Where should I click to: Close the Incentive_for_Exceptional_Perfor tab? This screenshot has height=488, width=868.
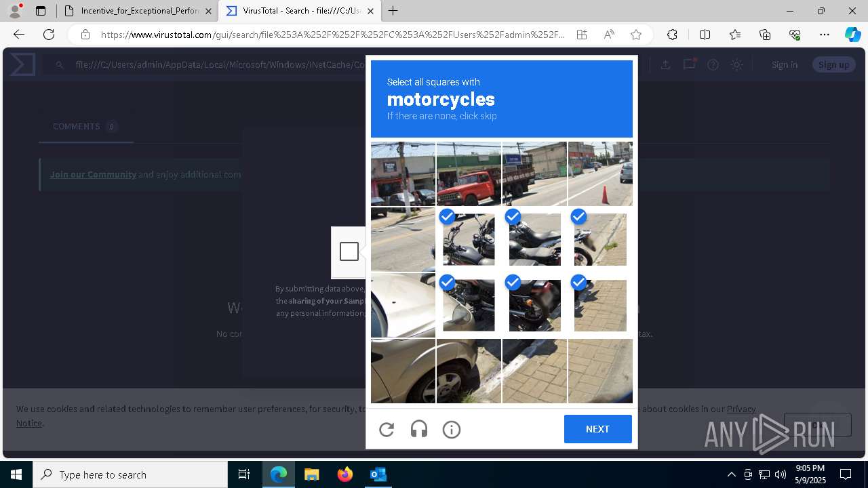[208, 11]
